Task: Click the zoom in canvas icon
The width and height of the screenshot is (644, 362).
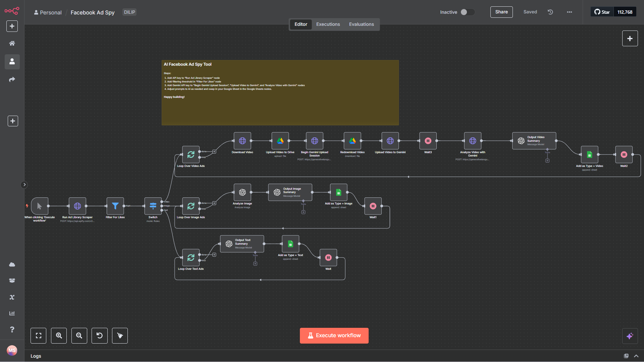Action: point(59,336)
